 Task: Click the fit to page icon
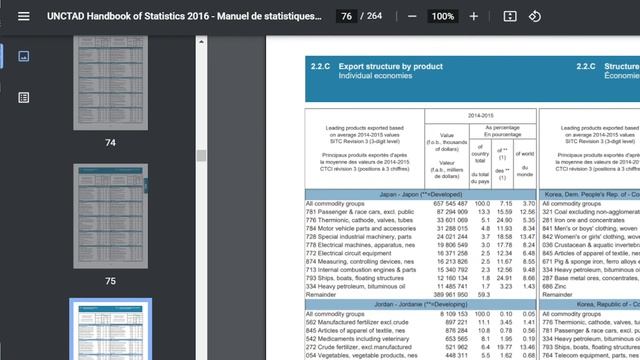(x=510, y=16)
